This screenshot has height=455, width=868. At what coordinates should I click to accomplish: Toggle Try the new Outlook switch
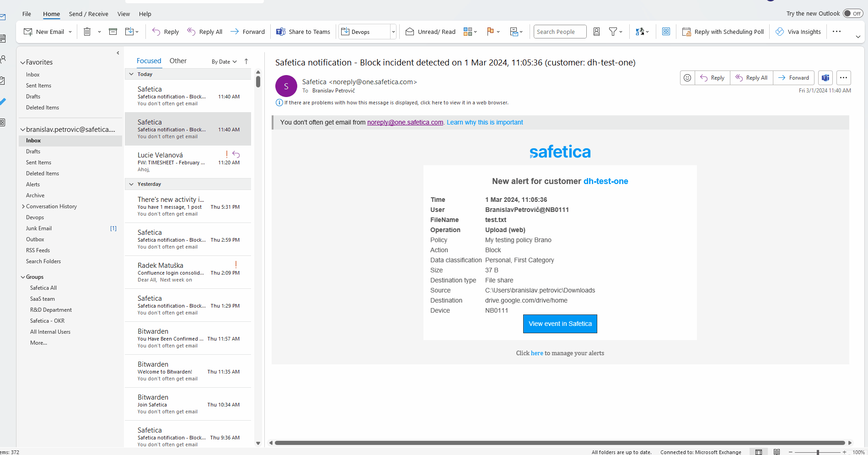[853, 13]
